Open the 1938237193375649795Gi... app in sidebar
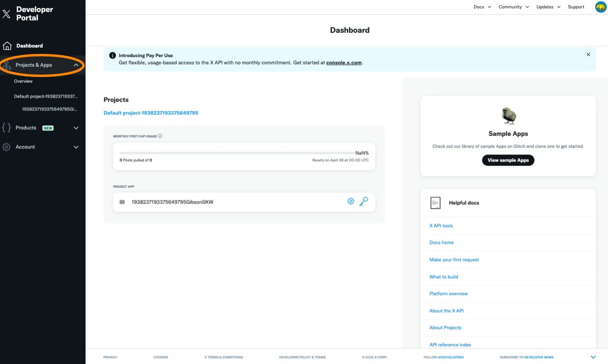Image resolution: width=608 pixels, height=364 pixels. [50, 109]
